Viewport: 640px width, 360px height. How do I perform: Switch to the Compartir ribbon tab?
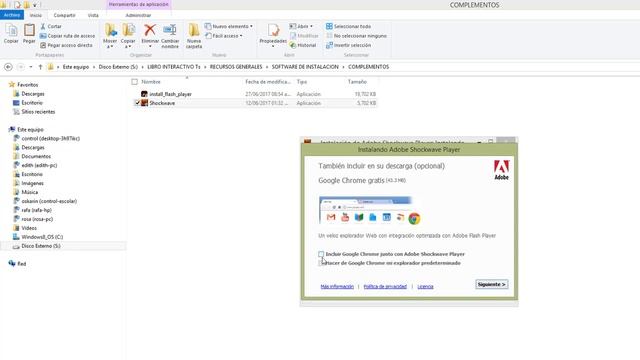pyautogui.click(x=64, y=15)
